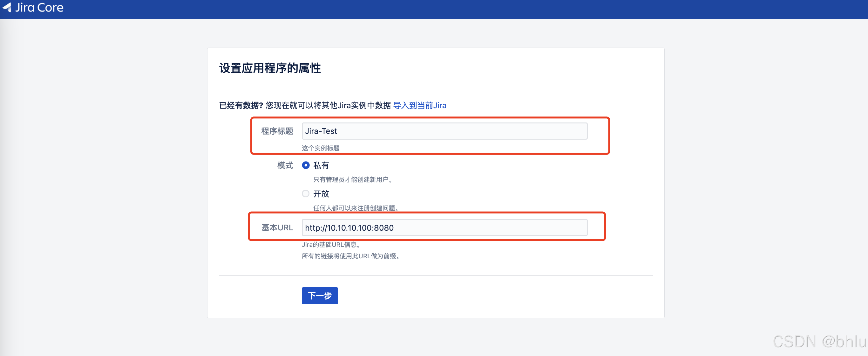Click the 程序标题 label
Viewport: 868px width, 356px height.
277,131
